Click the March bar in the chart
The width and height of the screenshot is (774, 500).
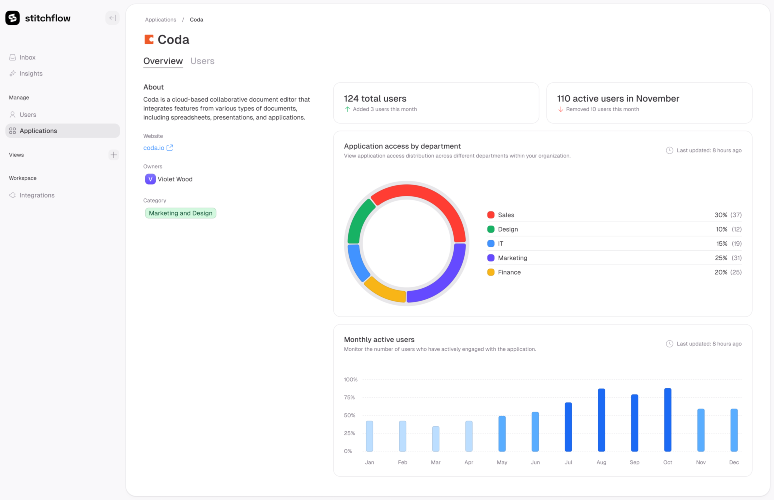[x=435, y=439]
